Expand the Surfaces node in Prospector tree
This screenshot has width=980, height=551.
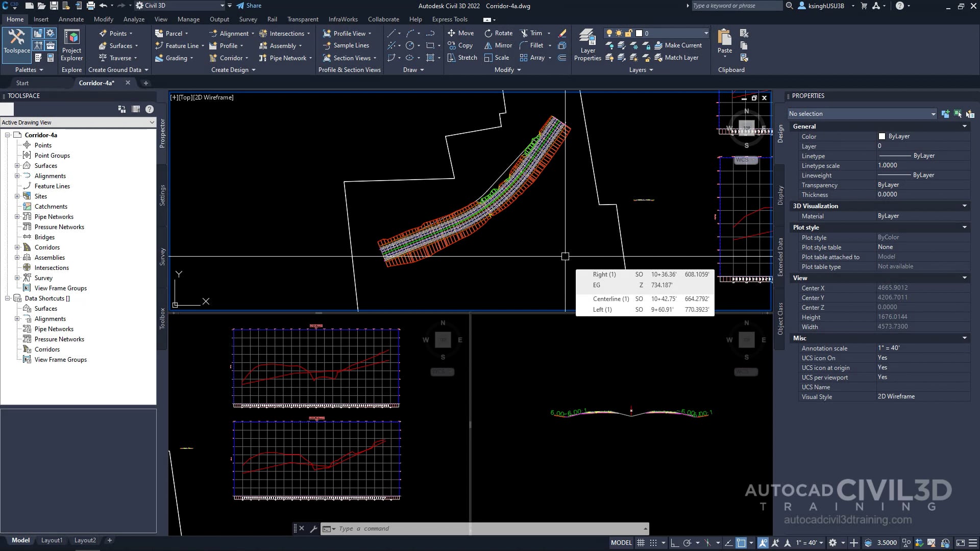tap(17, 166)
